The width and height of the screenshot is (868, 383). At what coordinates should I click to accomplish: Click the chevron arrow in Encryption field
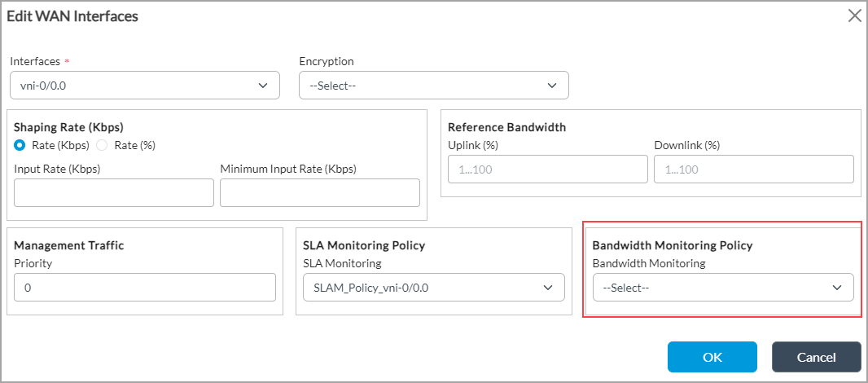[x=552, y=86]
